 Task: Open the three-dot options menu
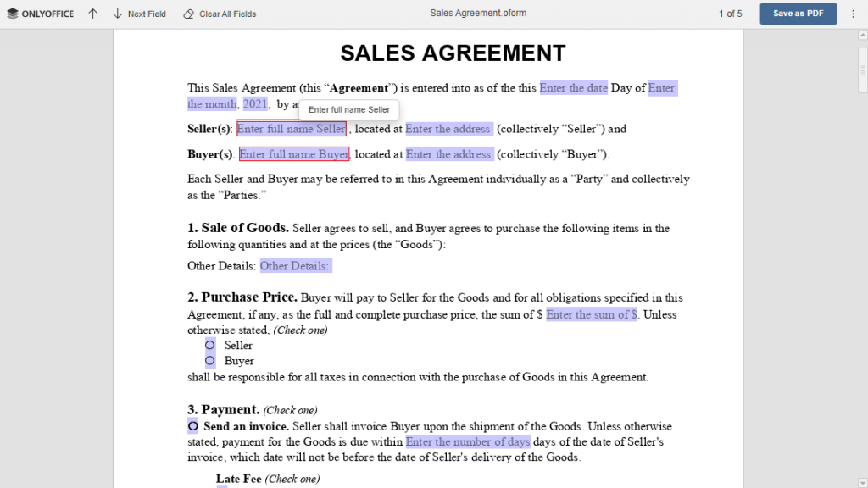(852, 13)
